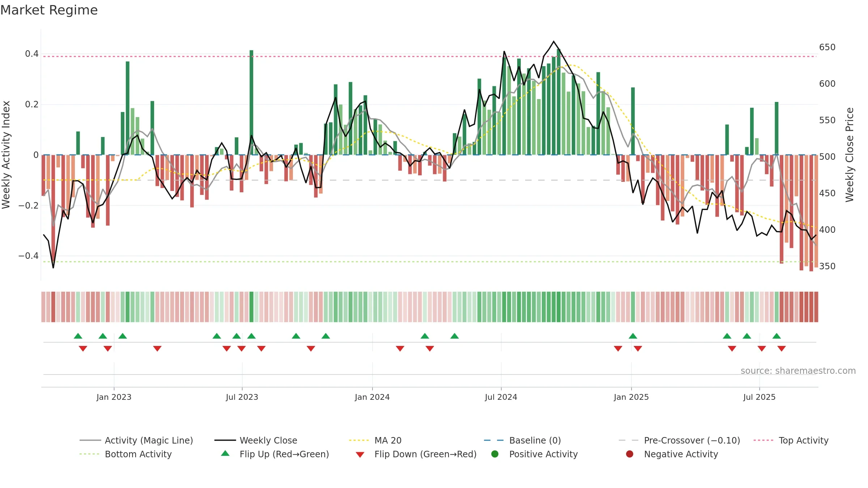This screenshot has width=868, height=488.
Task: Click the flip-up marker just after Jan 2025
Action: pos(633,336)
